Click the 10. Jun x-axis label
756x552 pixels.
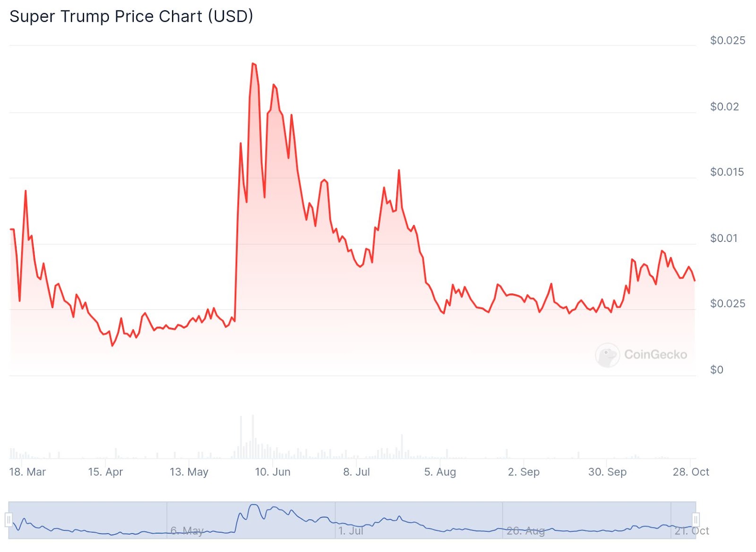(x=273, y=472)
